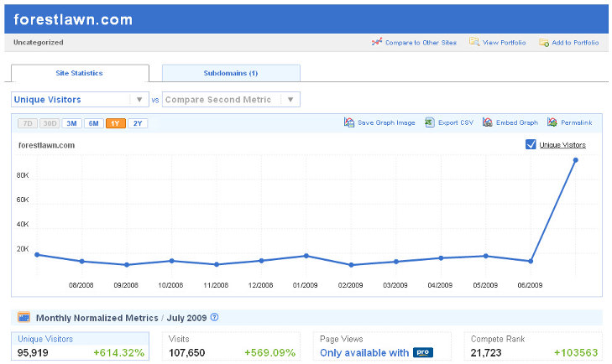The width and height of the screenshot is (612, 364).
Task: Click the 107,650 visits value
Action: click(186, 353)
